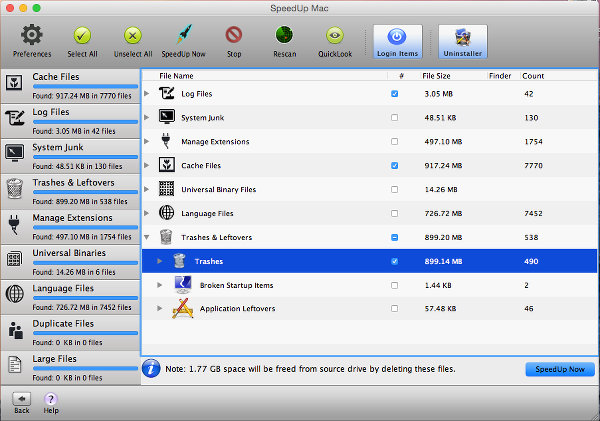Collapse the Trashes & Leftovers row
600x421 pixels.
click(147, 237)
